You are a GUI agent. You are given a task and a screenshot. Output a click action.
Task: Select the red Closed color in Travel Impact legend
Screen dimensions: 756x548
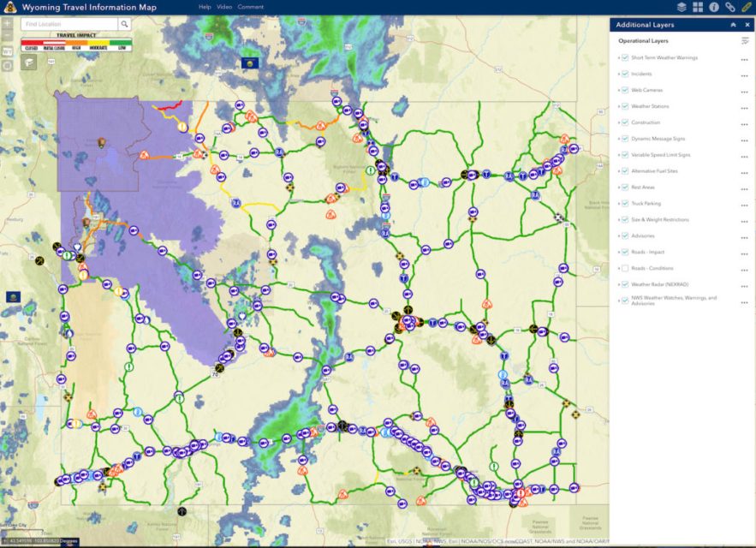coord(32,41)
